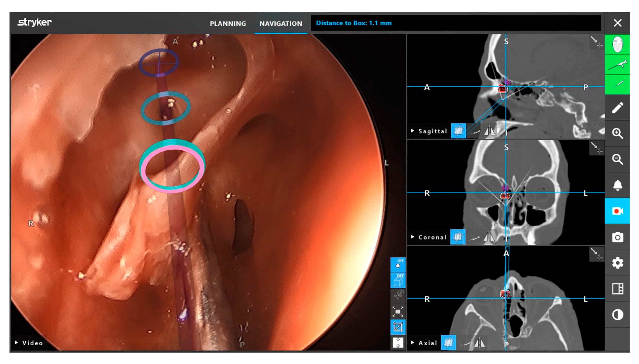Open the settings gear

(617, 263)
